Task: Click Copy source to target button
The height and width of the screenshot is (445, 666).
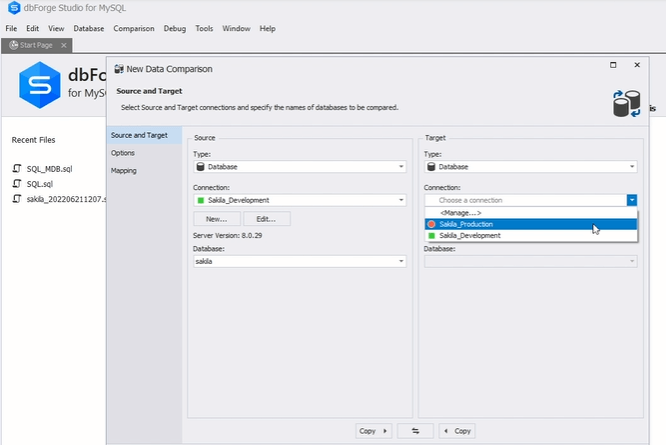Action: click(373, 431)
